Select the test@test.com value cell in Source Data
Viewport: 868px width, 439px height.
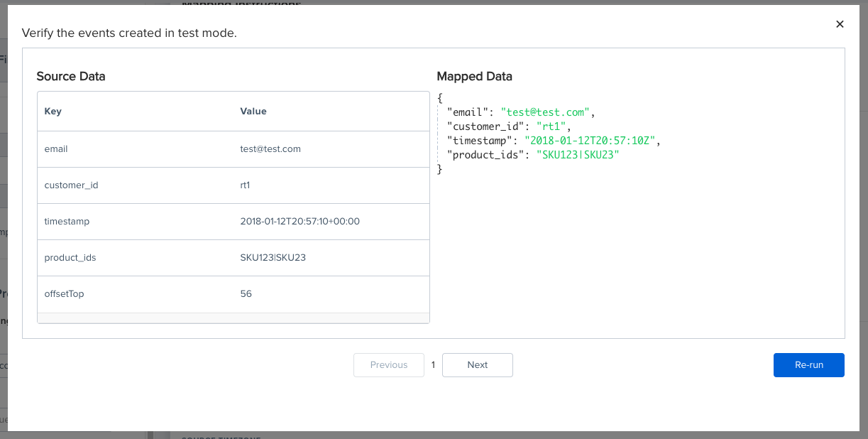[331, 149]
